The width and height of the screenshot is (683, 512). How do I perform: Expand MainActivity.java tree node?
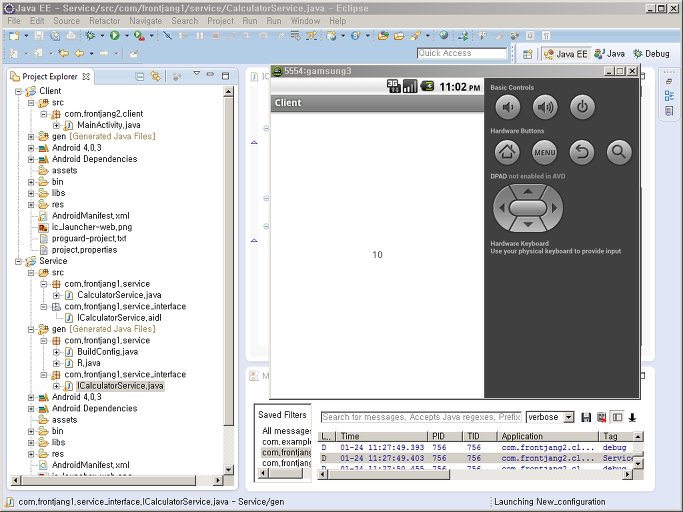point(57,125)
